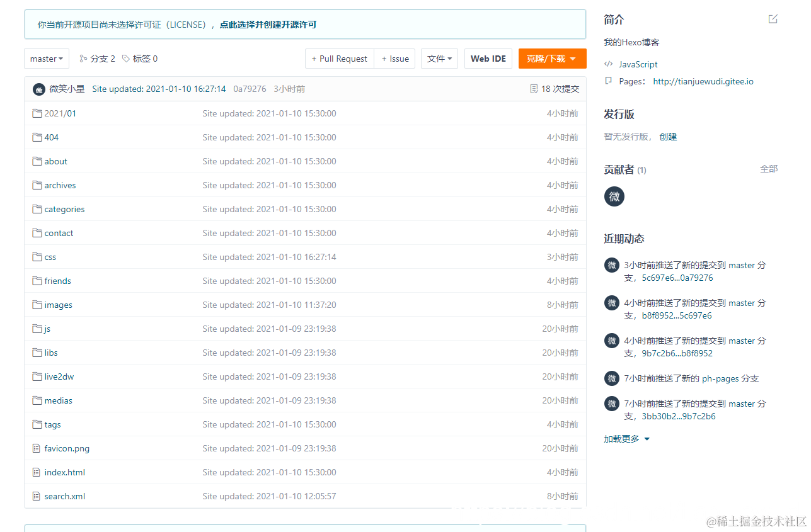This screenshot has height=532, width=811.
Task: Click the contributor avatar under 贡献者
Action: coord(614,196)
